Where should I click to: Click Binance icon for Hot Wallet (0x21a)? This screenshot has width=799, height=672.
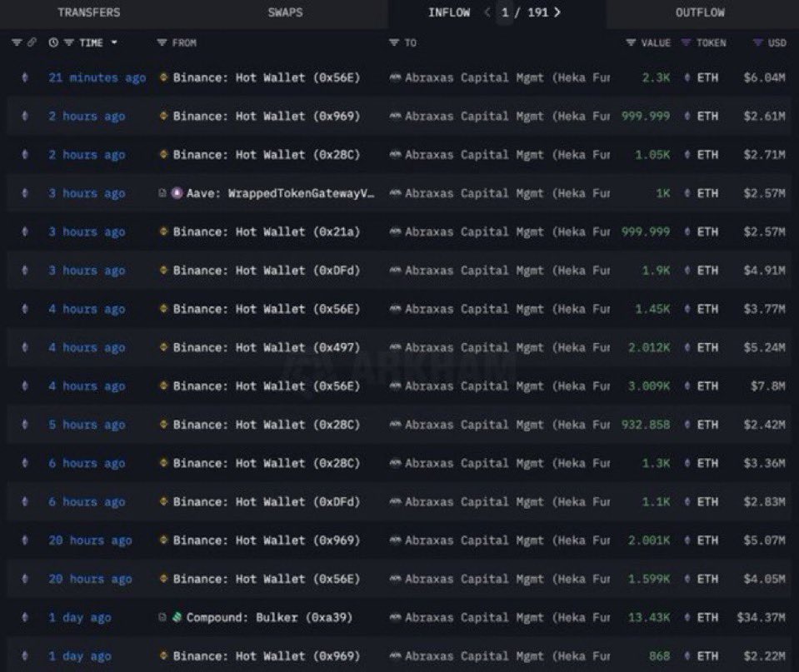click(163, 231)
